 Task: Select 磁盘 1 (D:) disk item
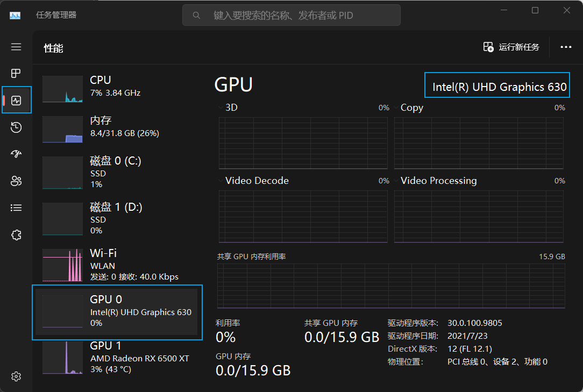tap(117, 219)
